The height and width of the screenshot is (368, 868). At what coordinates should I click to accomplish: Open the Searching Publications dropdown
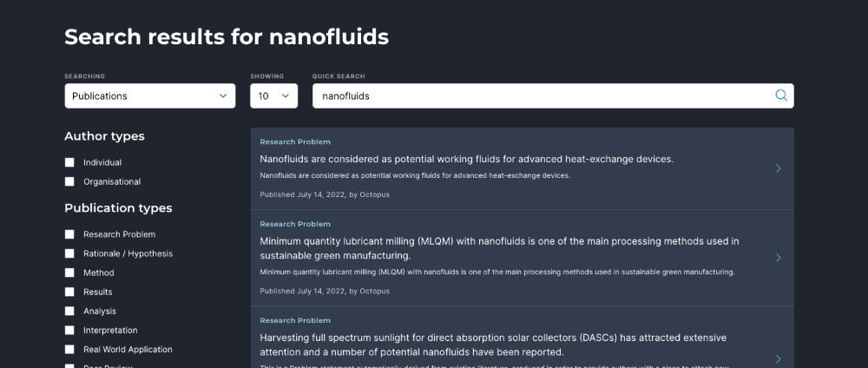click(150, 95)
